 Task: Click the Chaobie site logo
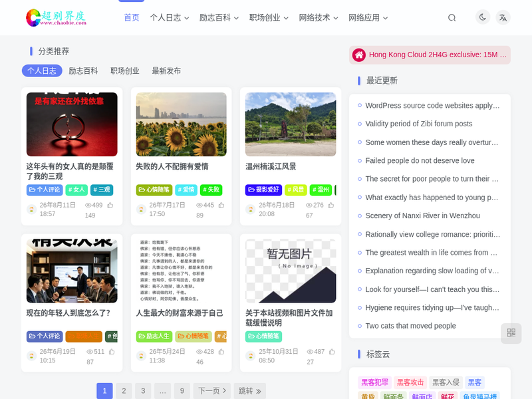(56, 18)
